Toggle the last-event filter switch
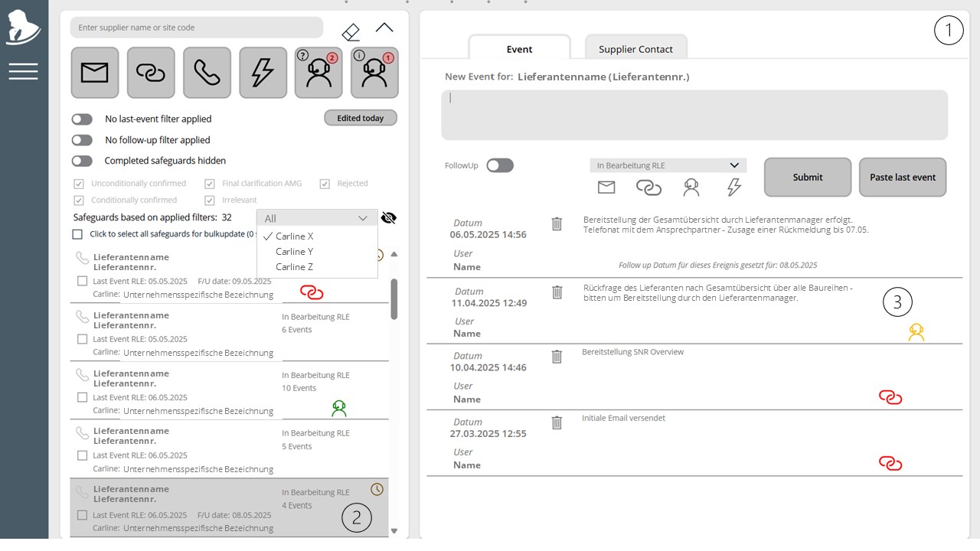The width and height of the screenshot is (980, 551). tap(82, 119)
